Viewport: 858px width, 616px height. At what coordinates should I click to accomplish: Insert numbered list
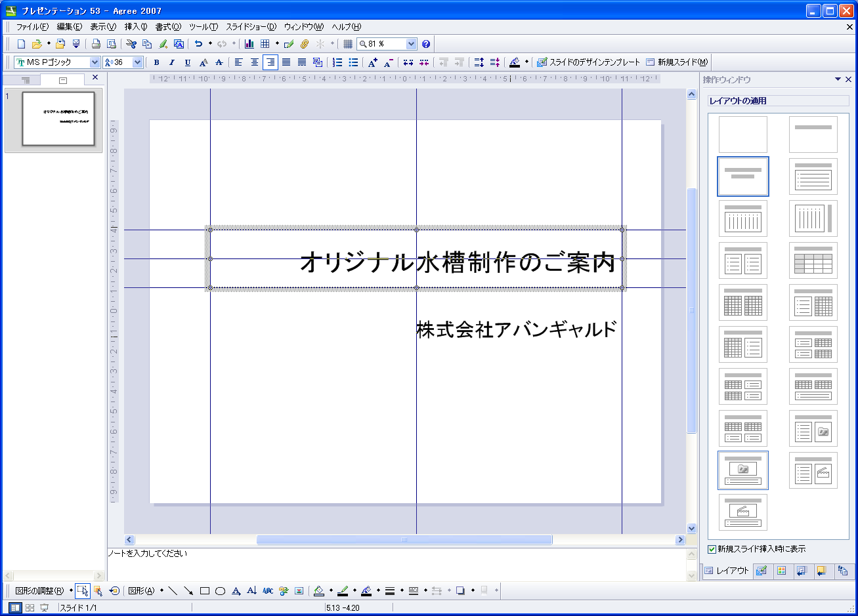pos(337,62)
